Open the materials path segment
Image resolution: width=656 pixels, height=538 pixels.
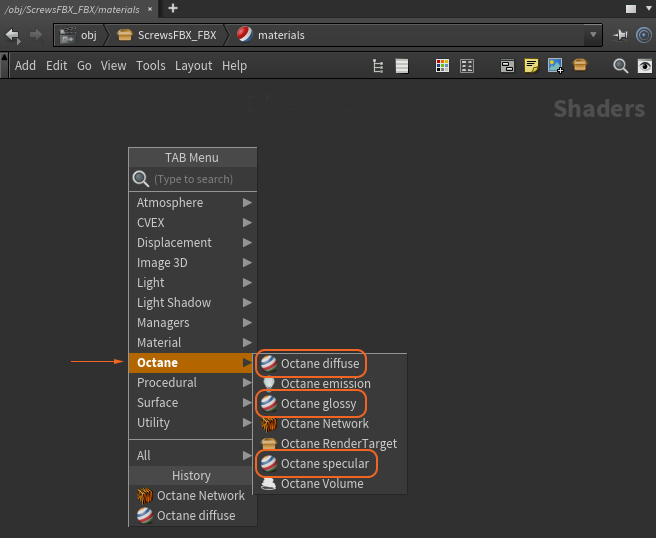pos(271,35)
